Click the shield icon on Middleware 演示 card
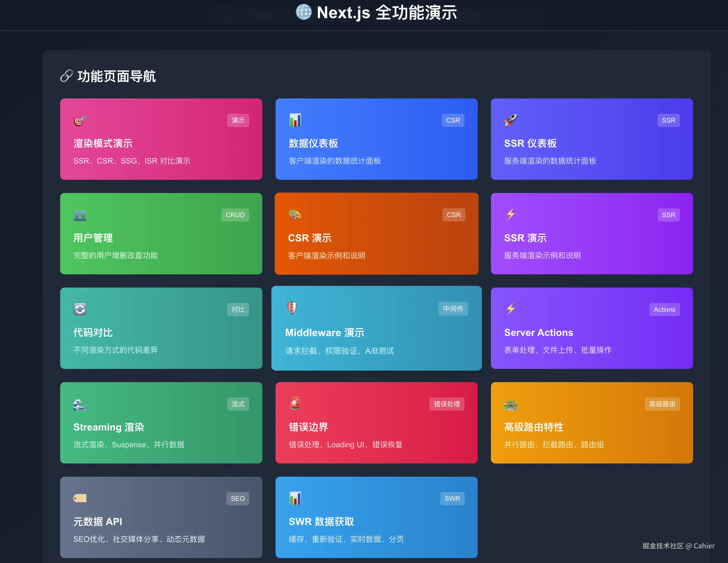 tap(292, 308)
